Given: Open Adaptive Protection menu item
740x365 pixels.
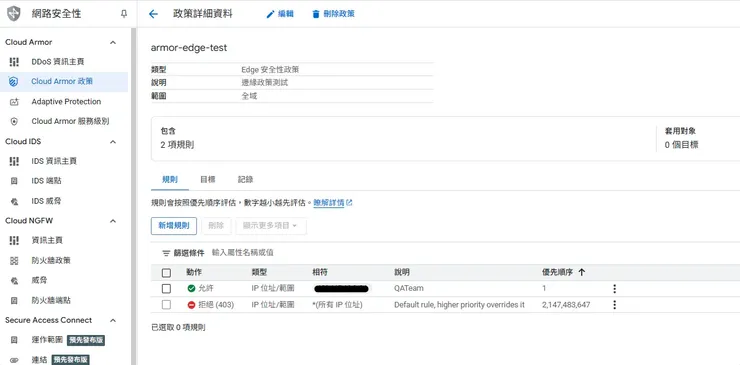Looking at the screenshot, I should [64, 102].
